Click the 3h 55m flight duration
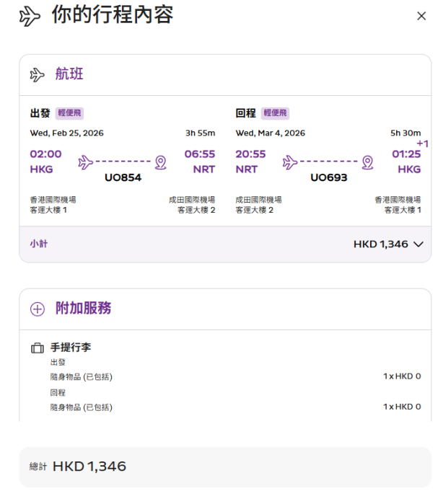433x504 pixels. pyautogui.click(x=200, y=133)
